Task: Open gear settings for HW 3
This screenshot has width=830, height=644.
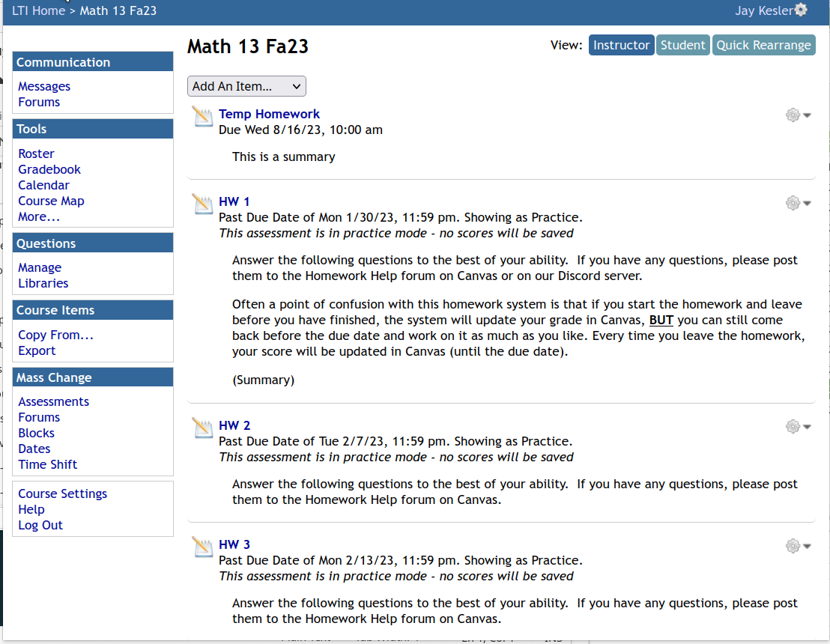Action: 793,546
